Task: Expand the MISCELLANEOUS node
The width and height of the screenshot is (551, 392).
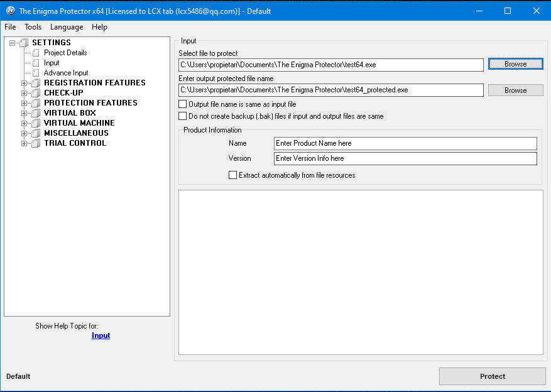Action: [x=25, y=133]
